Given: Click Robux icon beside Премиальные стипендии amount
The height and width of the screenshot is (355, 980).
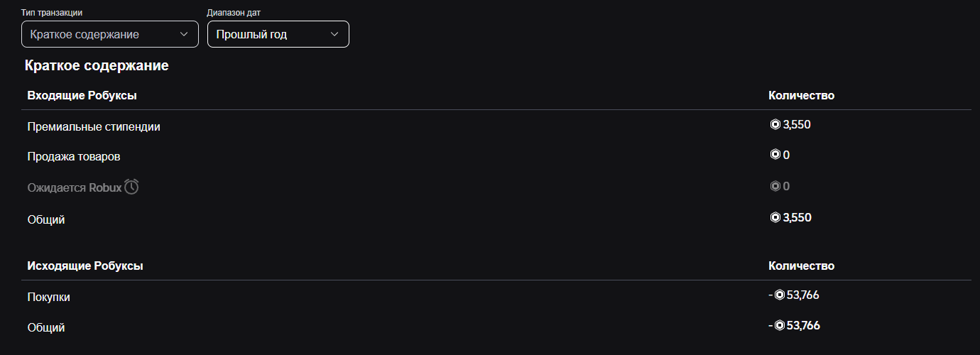Looking at the screenshot, I should (775, 125).
